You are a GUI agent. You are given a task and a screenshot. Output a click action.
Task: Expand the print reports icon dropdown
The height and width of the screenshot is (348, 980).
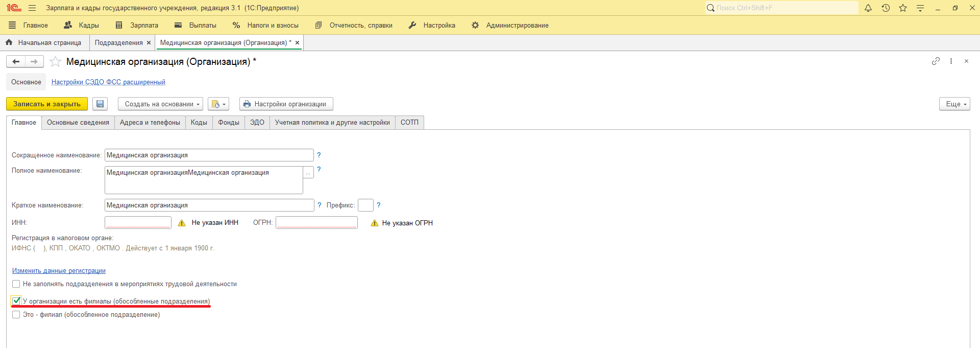click(x=218, y=104)
